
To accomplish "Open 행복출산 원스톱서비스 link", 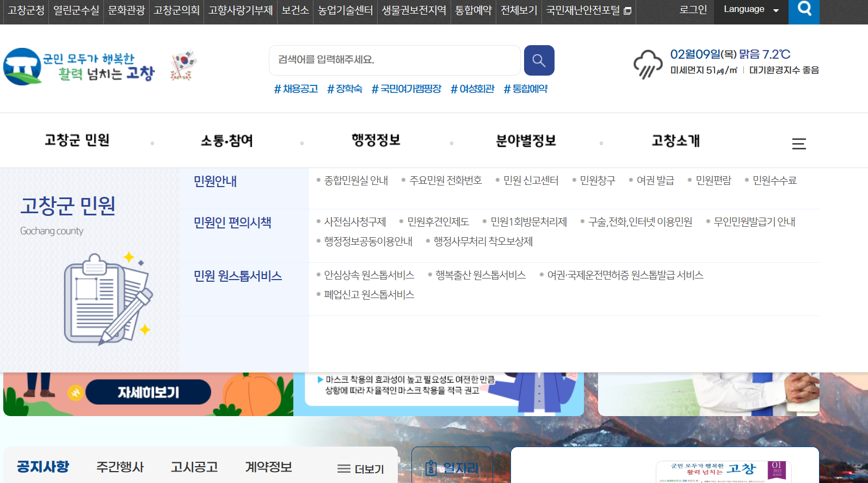I will click(481, 275).
